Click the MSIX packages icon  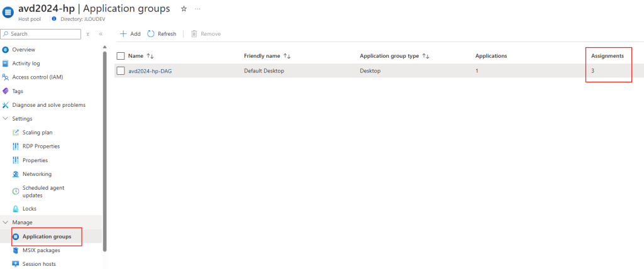(x=16, y=250)
